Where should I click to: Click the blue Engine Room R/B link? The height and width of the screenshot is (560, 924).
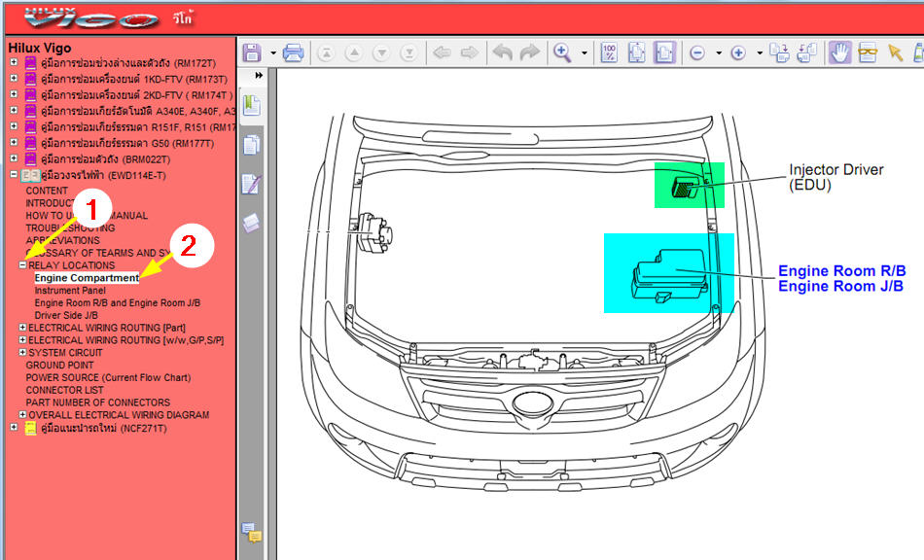point(841,271)
